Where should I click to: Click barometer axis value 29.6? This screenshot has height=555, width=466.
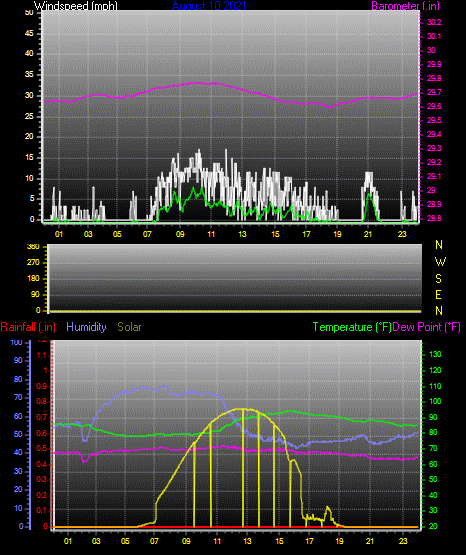(434, 106)
